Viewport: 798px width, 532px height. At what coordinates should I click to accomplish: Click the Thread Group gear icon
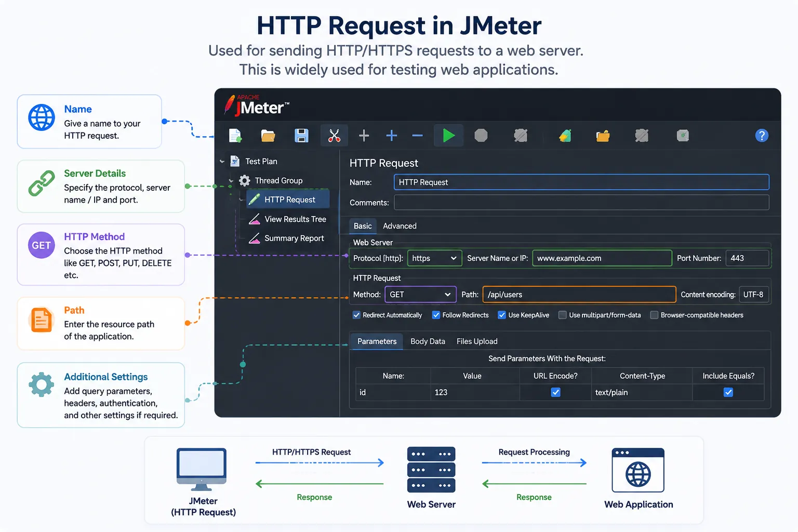coord(244,180)
